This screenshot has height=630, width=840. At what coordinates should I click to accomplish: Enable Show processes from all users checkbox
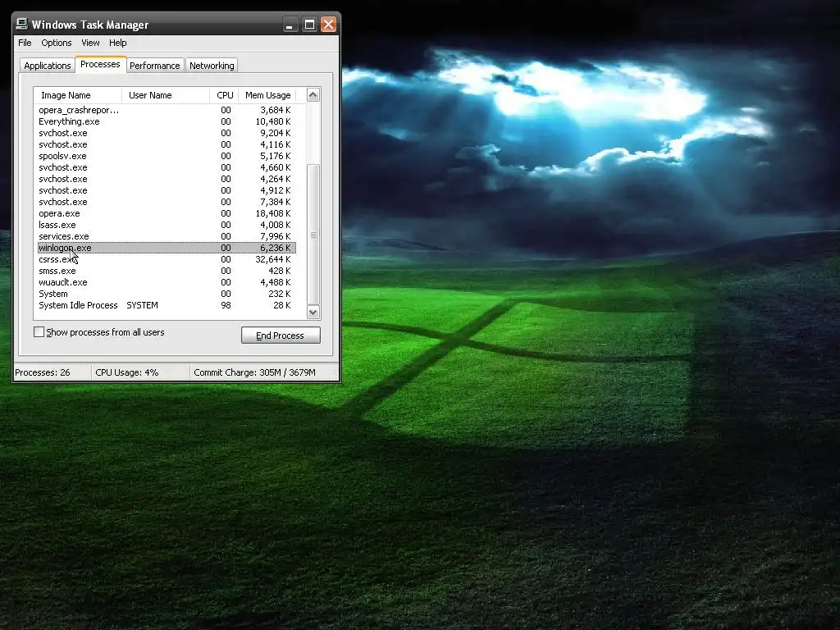click(39, 332)
